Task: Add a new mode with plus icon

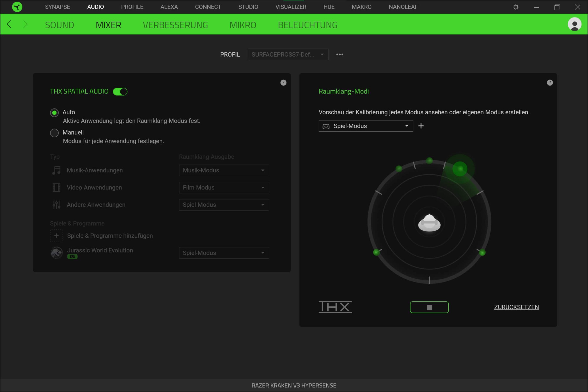Action: [421, 126]
